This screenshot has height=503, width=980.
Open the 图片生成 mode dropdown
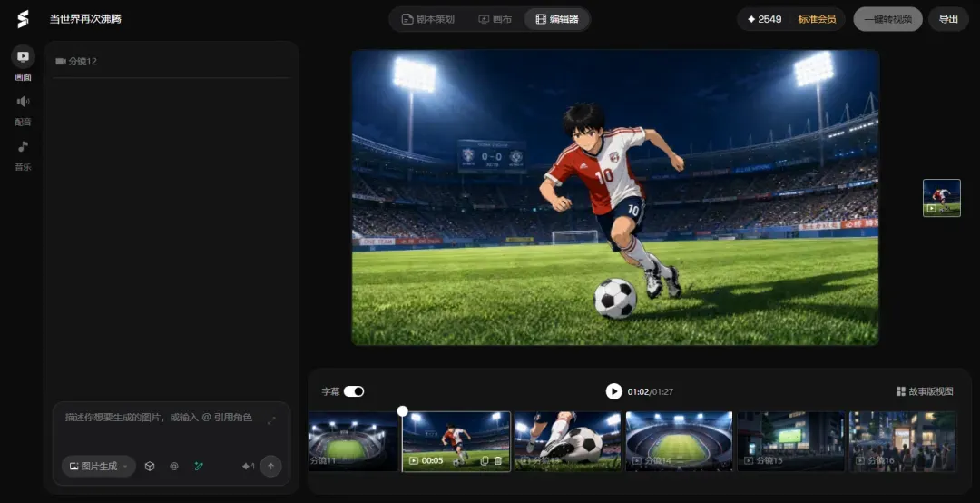coord(99,466)
